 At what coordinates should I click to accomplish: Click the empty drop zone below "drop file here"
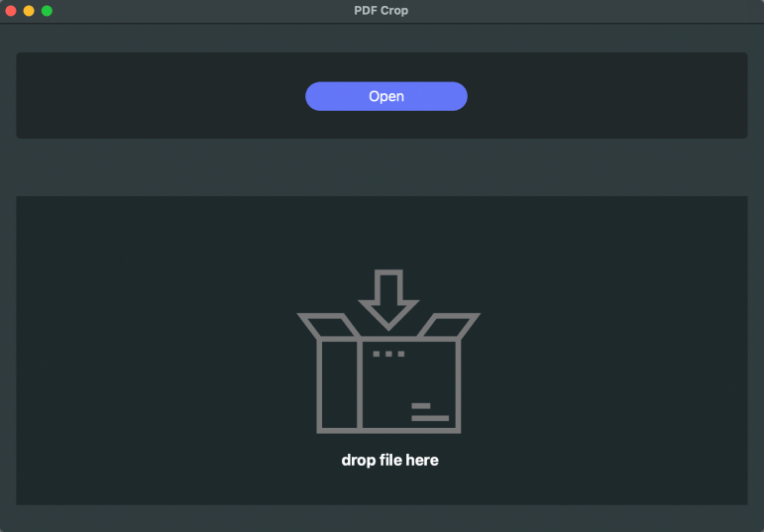[x=389, y=487]
